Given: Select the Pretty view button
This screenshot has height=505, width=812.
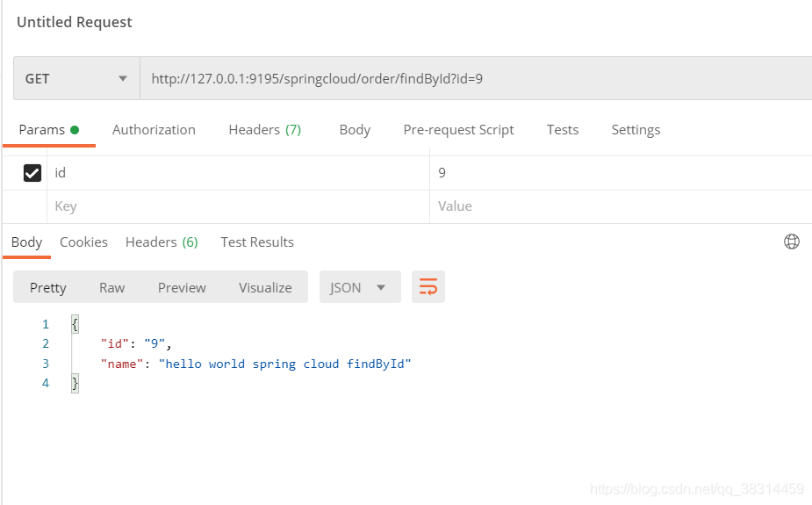Looking at the screenshot, I should pyautogui.click(x=47, y=287).
